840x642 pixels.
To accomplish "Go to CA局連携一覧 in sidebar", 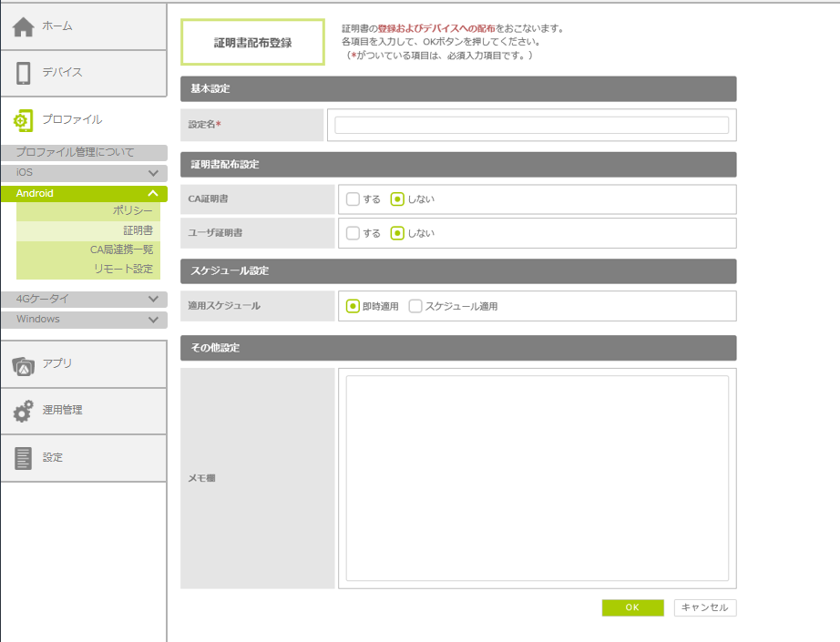I will (x=120, y=250).
